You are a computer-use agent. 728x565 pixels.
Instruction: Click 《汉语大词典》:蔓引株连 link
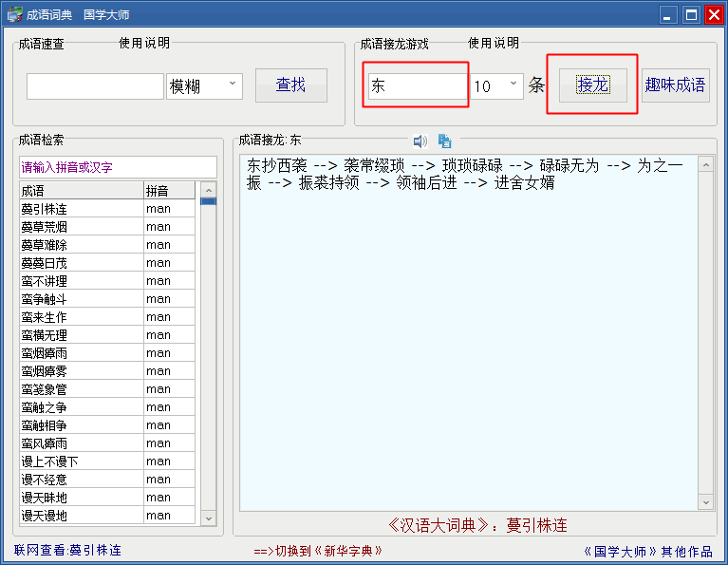point(477,525)
